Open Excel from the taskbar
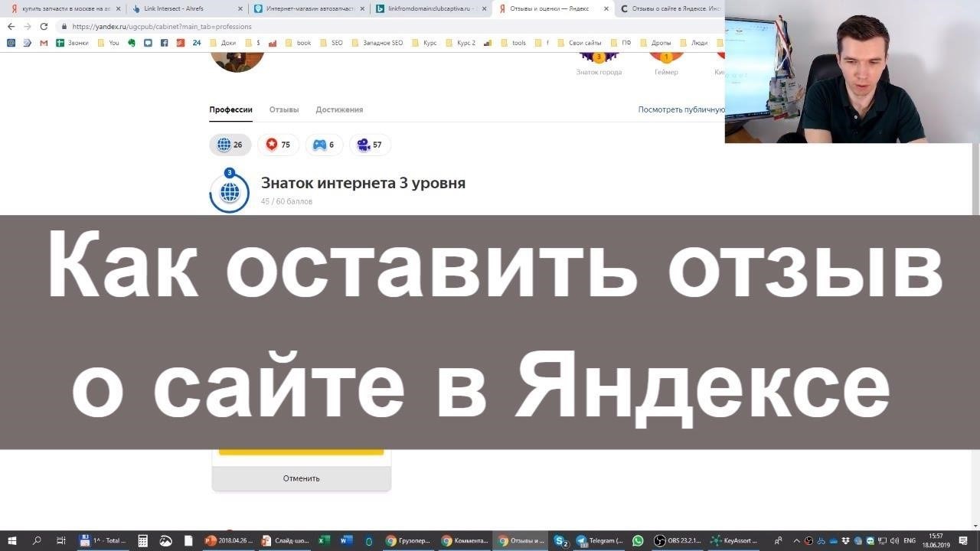This screenshot has width=980, height=551. pos(324,540)
